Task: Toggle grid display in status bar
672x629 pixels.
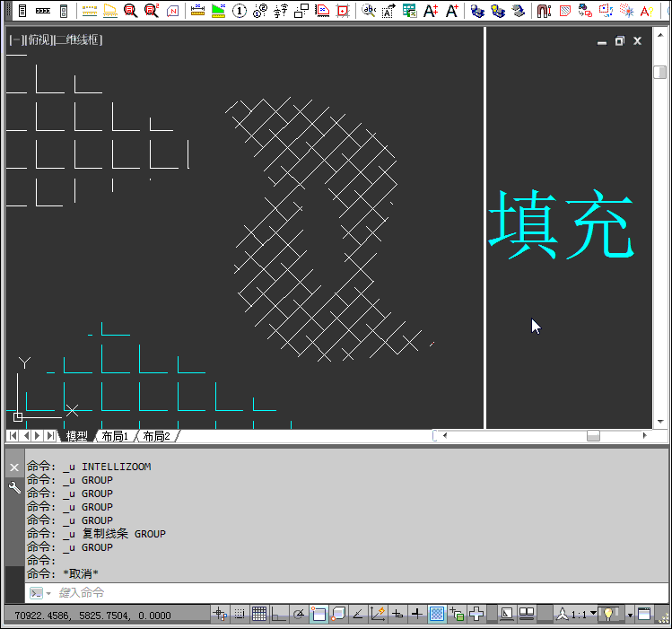Action: click(x=258, y=615)
